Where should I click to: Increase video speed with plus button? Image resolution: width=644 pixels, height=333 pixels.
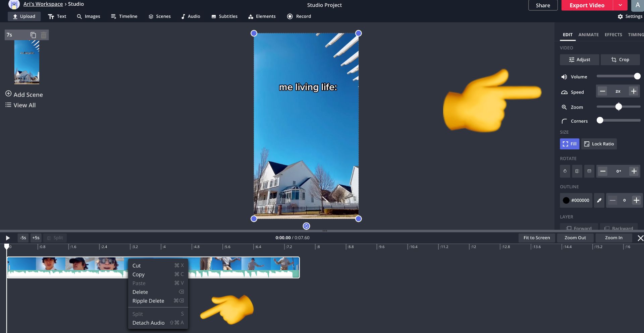point(633,91)
